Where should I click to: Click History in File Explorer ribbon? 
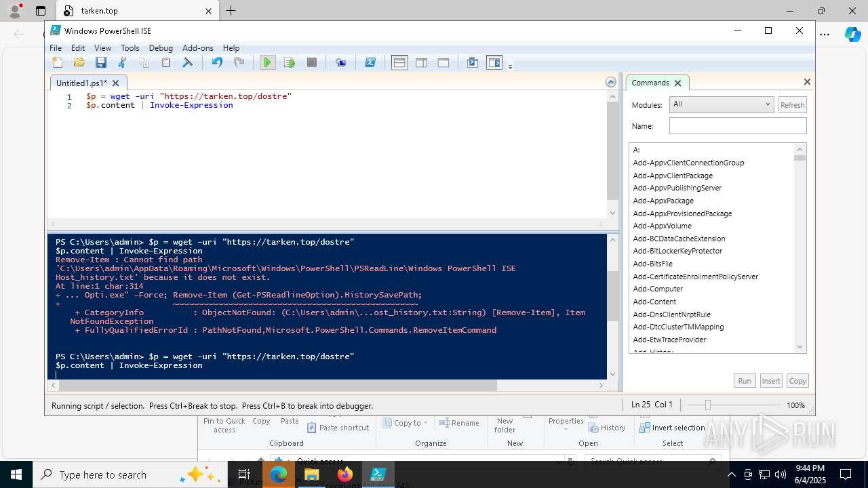click(x=607, y=428)
